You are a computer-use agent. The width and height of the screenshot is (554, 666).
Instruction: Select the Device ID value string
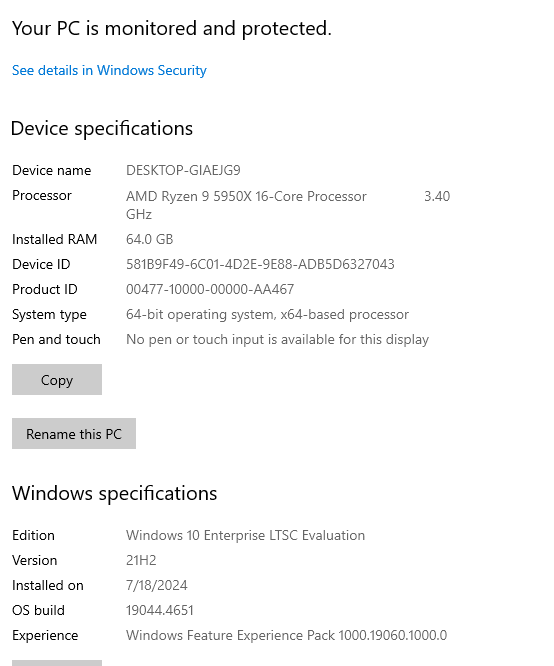pyautogui.click(x=260, y=264)
